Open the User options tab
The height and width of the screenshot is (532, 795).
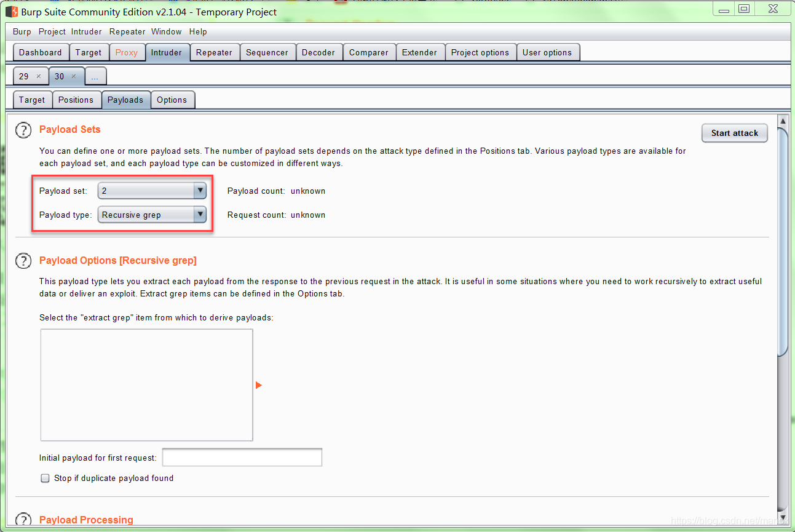click(x=547, y=52)
